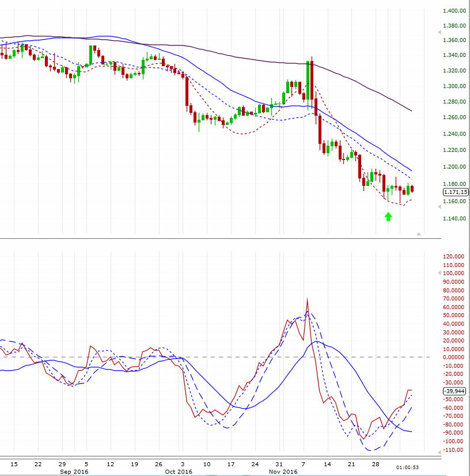Click the divider between price and indicator panels

click(x=219, y=238)
